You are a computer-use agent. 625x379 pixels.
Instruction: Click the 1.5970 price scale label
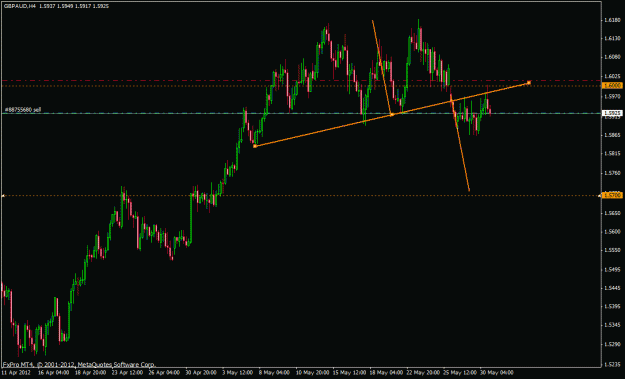[x=612, y=96]
